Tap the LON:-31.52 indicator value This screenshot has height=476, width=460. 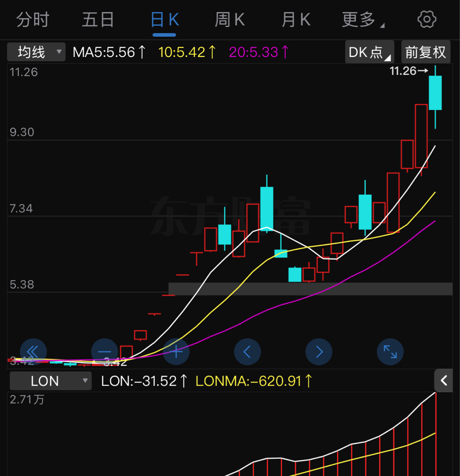pos(144,381)
